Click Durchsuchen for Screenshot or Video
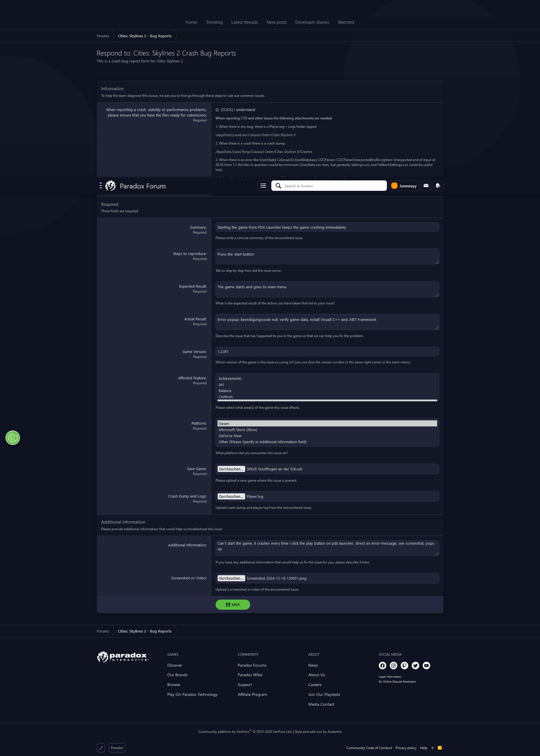The width and height of the screenshot is (540, 756). coord(231,578)
